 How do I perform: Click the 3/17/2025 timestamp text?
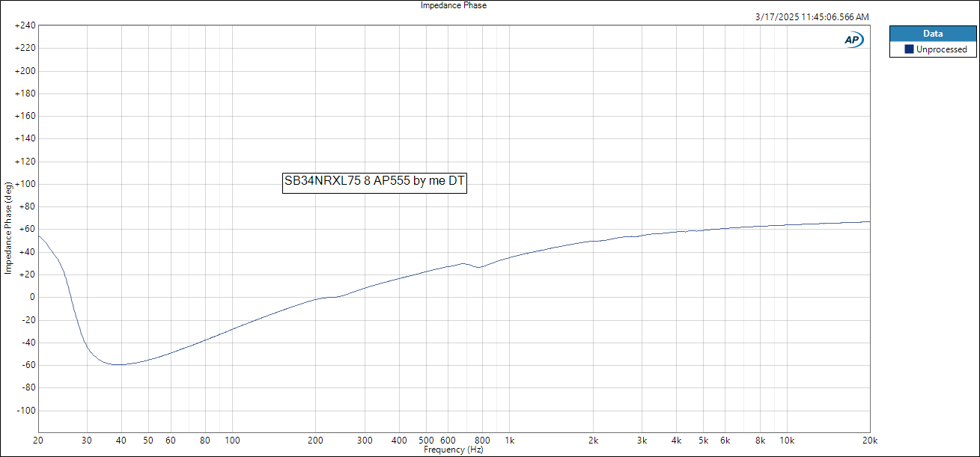[x=812, y=16]
